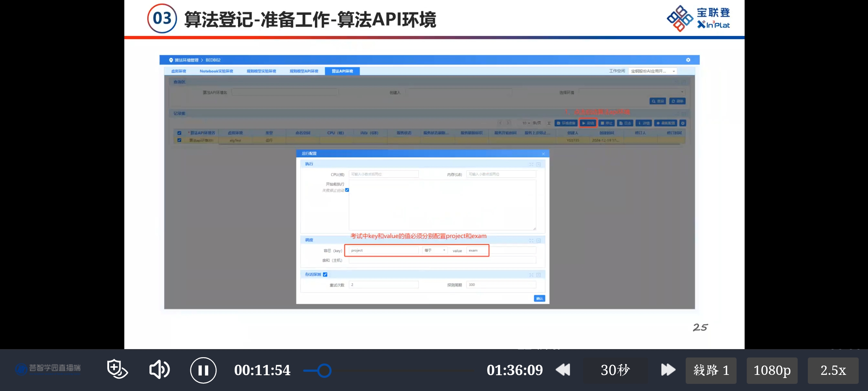Click the settings gear in blue header bar
The image size is (868, 391).
[688, 60]
